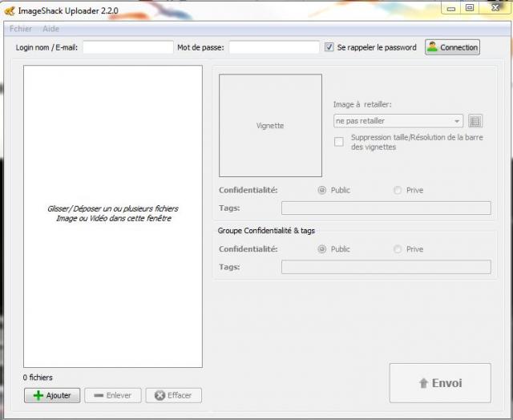
Task: Click the ImageShack app icon in title bar
Action: tap(10, 11)
